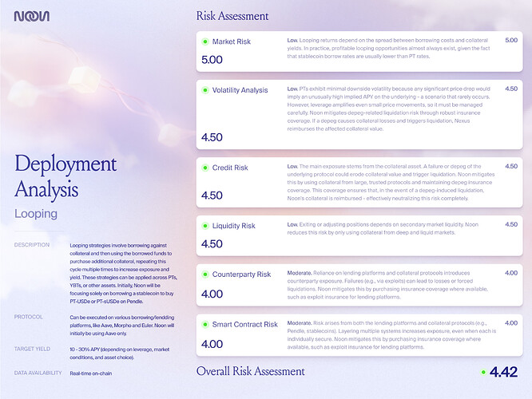Select the Liquidity Risk heading
Viewport: 532px width, 399px height.
pyautogui.click(x=233, y=226)
